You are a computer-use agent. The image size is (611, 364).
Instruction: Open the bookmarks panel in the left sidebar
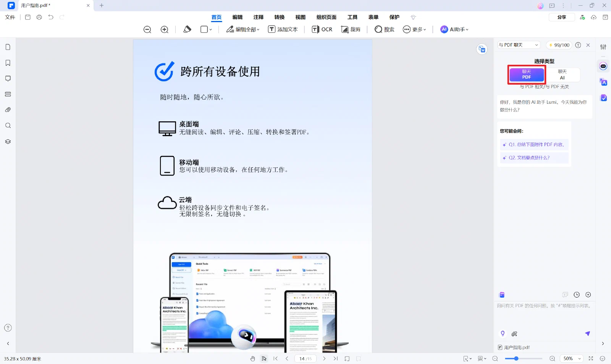(x=8, y=63)
